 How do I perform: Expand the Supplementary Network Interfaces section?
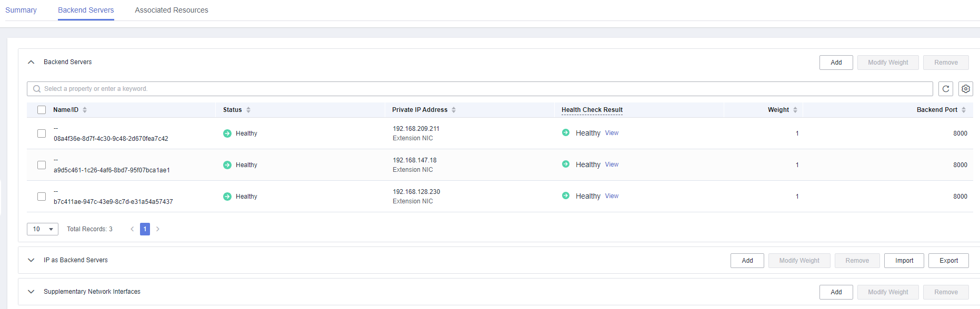point(31,292)
